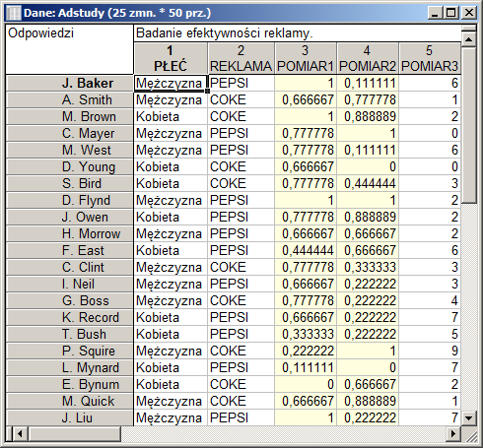Select row header I. Neil
Viewport: 483px width, 448px height.
coord(69,285)
